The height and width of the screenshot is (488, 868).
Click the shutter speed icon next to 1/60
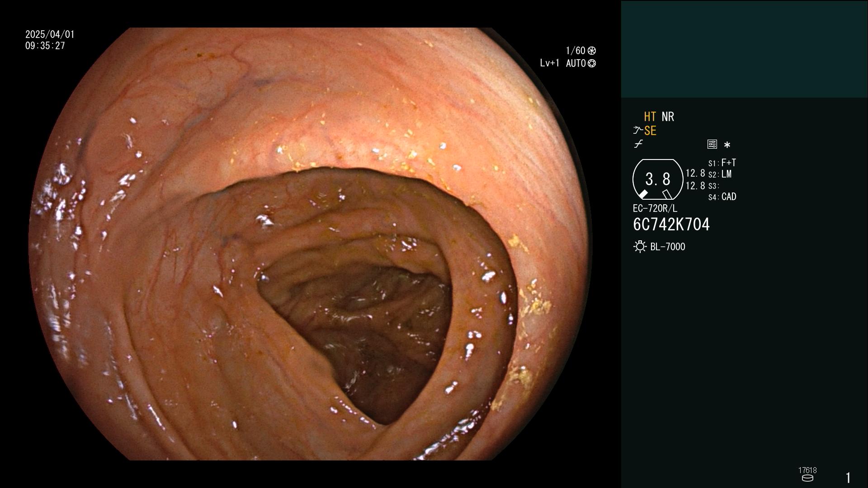tap(592, 51)
